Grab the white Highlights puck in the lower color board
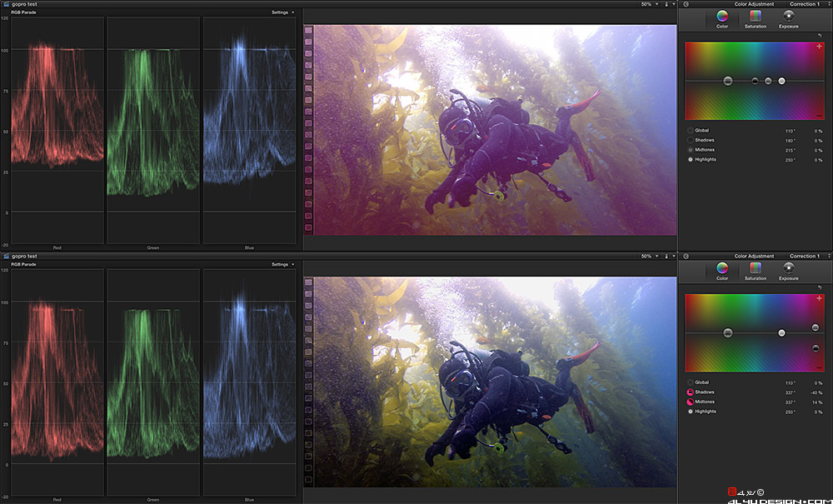The width and height of the screenshot is (833, 504). (781, 333)
